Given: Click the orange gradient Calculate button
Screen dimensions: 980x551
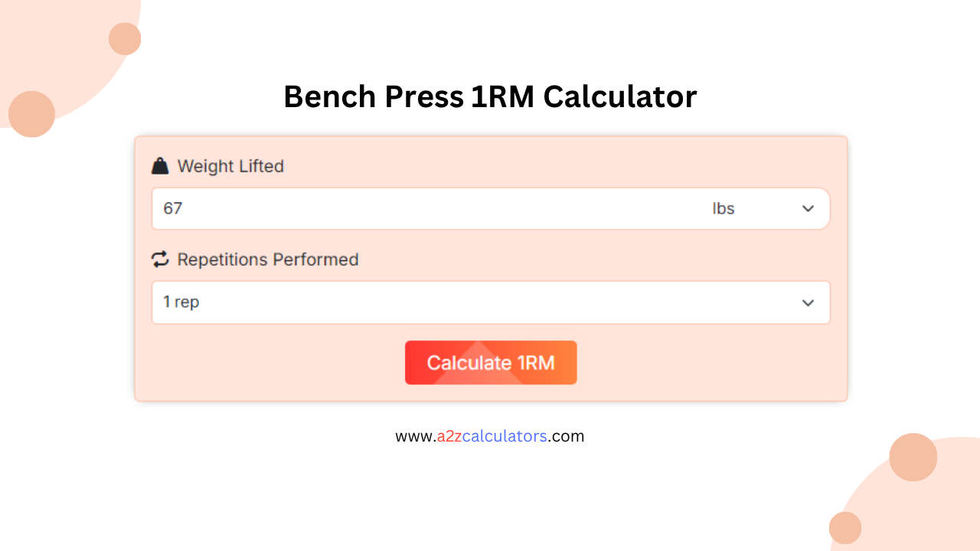Looking at the screenshot, I should (491, 362).
